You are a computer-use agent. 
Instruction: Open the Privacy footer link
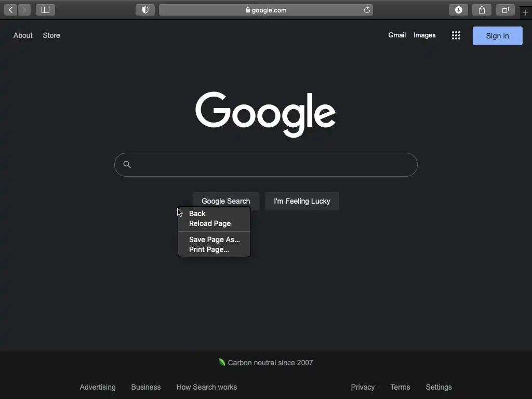[363, 387]
